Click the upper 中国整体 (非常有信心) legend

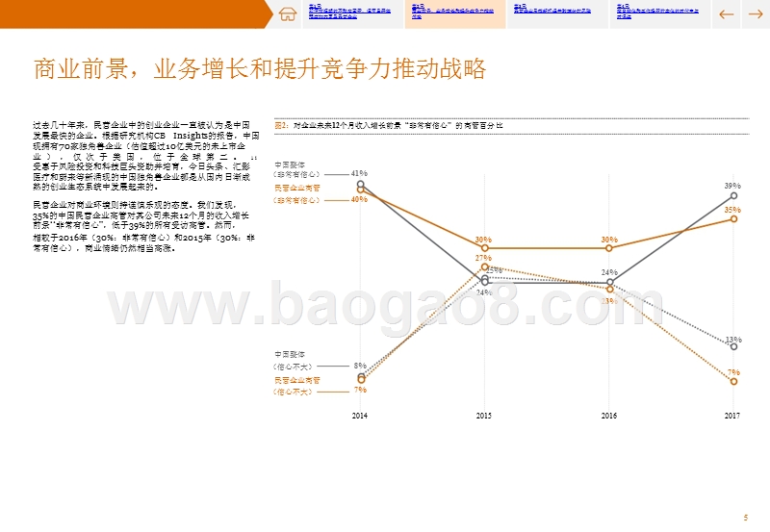click(x=297, y=170)
